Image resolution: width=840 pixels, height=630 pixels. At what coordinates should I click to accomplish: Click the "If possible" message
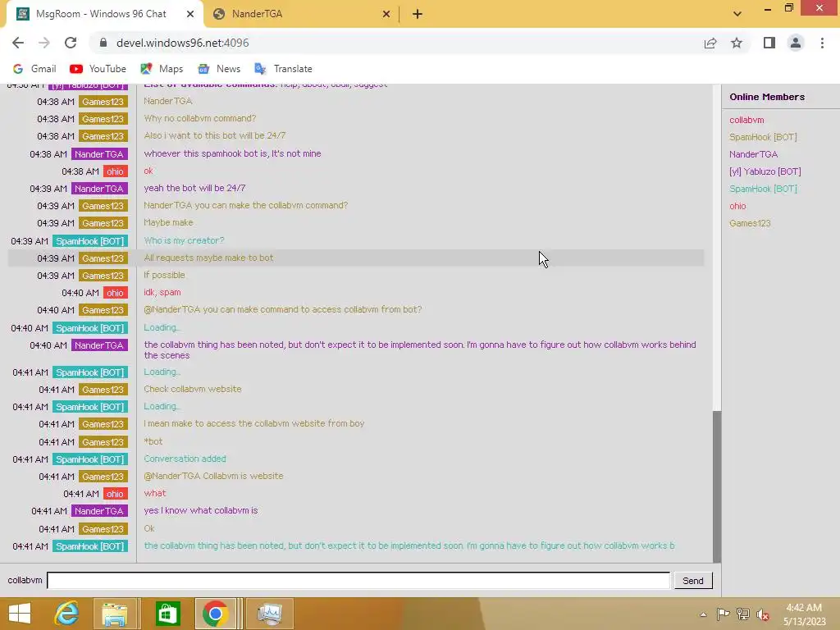click(164, 276)
